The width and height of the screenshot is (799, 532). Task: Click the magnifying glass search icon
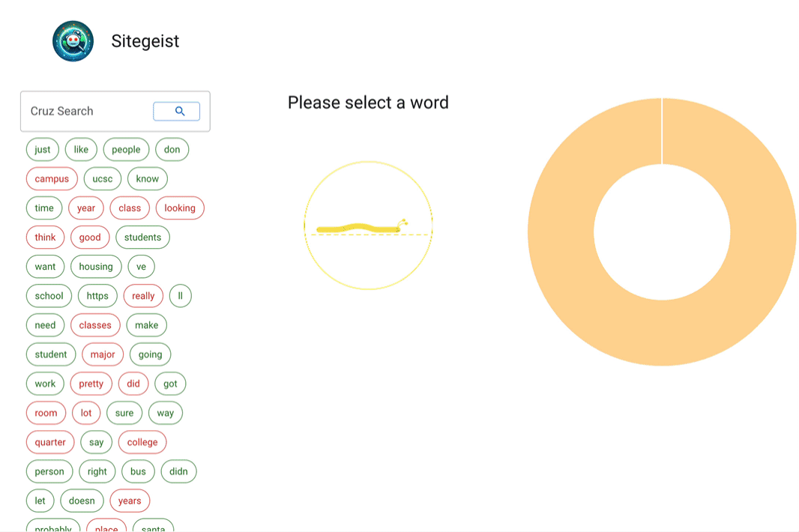click(x=177, y=111)
